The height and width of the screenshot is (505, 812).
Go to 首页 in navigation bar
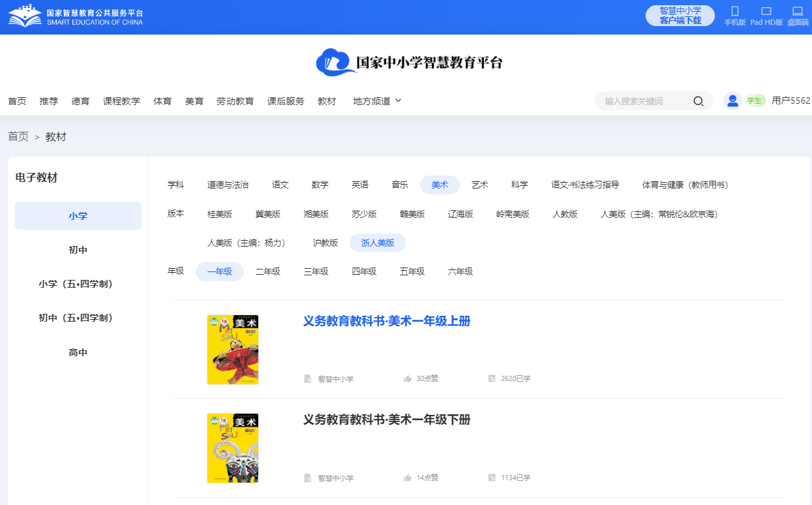pos(17,101)
